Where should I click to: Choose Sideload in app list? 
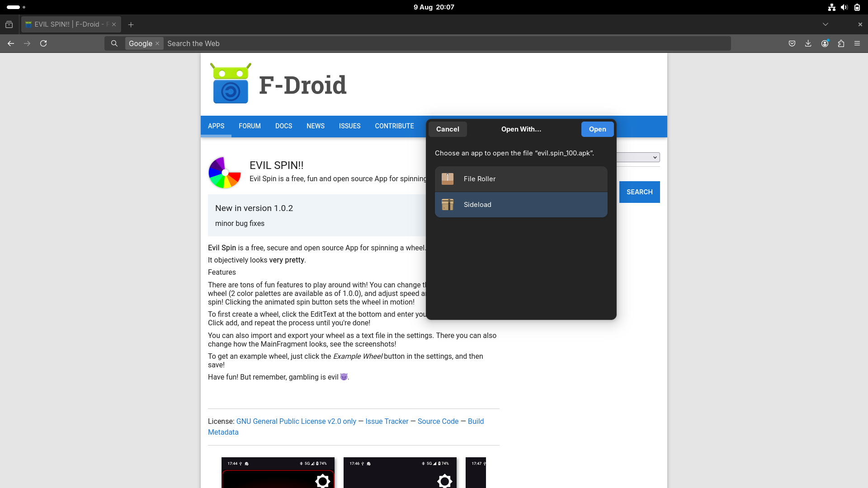click(521, 205)
